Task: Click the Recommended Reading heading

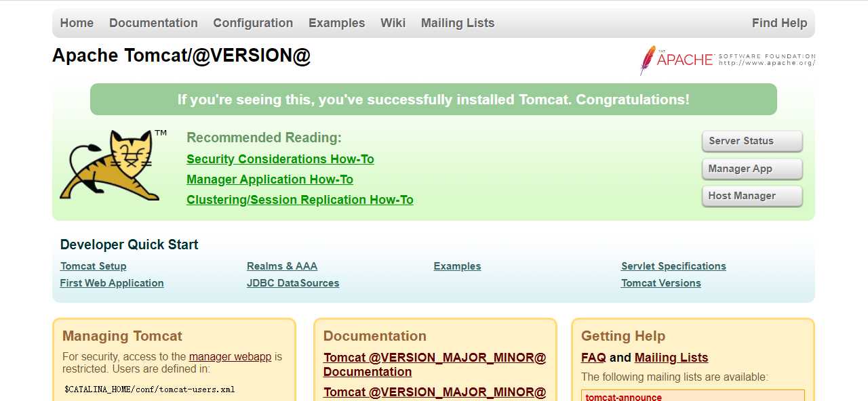Action: coord(264,138)
